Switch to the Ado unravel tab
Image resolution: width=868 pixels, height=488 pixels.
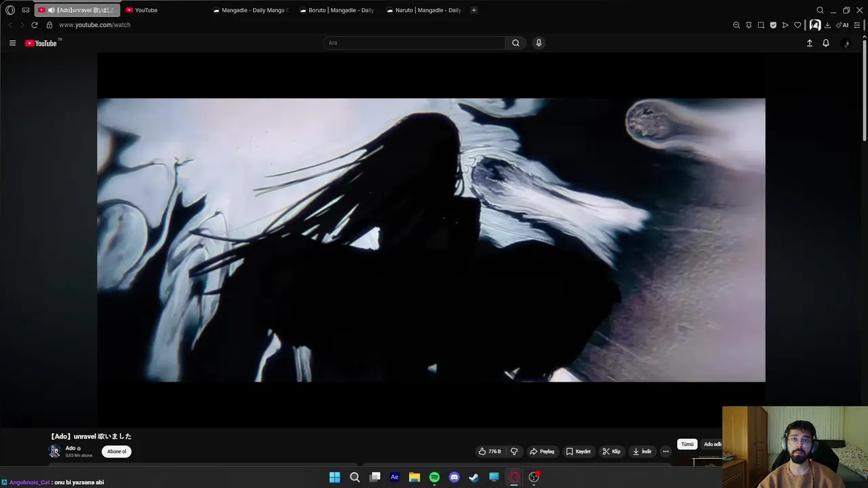[x=77, y=10]
